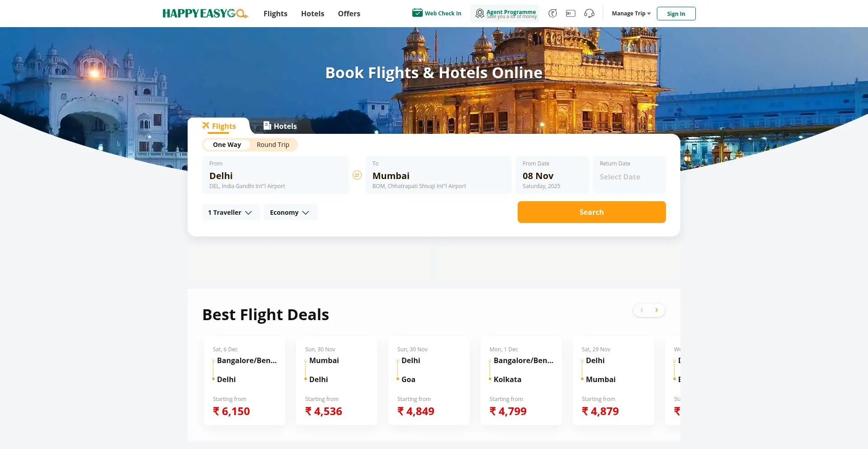Switch to the Hotels search tab
868x449 pixels.
click(280, 126)
